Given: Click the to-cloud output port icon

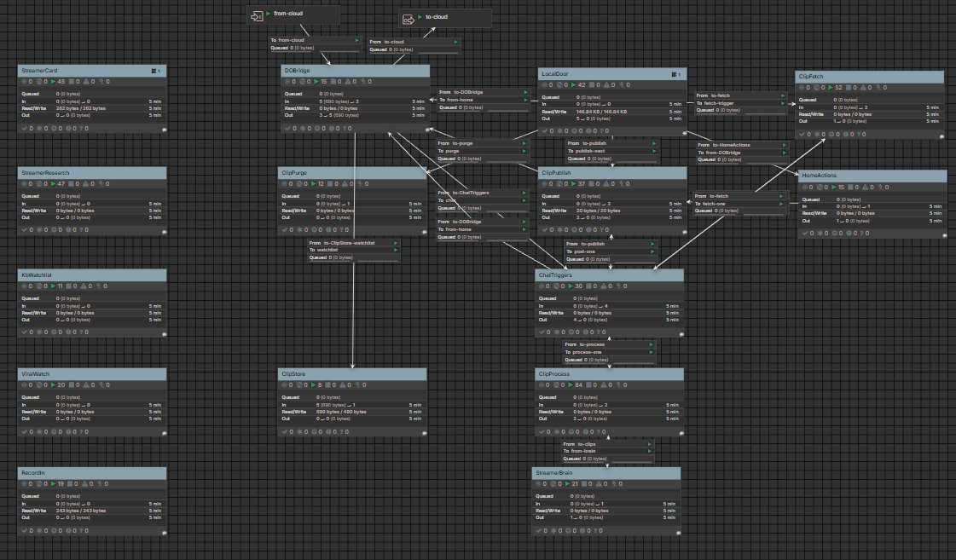Looking at the screenshot, I should pyautogui.click(x=408, y=20).
